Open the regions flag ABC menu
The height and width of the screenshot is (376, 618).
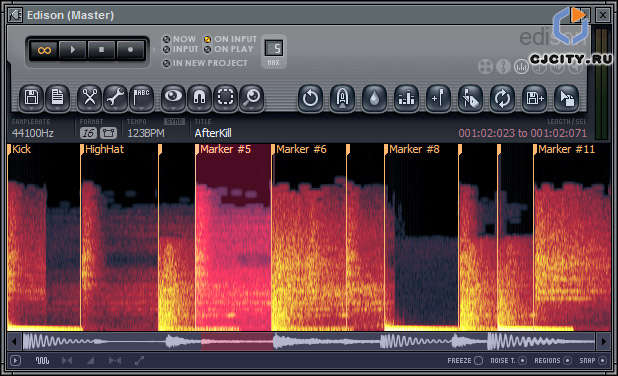click(x=141, y=98)
